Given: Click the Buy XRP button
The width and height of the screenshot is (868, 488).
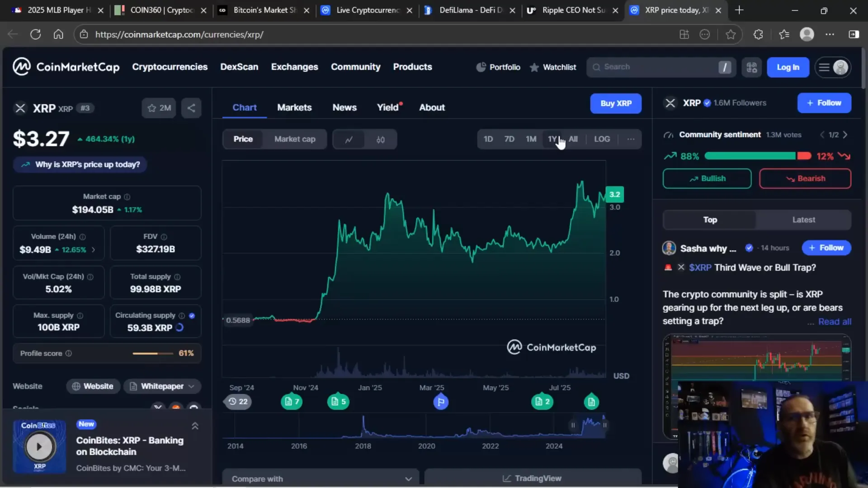Looking at the screenshot, I should click(x=616, y=103).
